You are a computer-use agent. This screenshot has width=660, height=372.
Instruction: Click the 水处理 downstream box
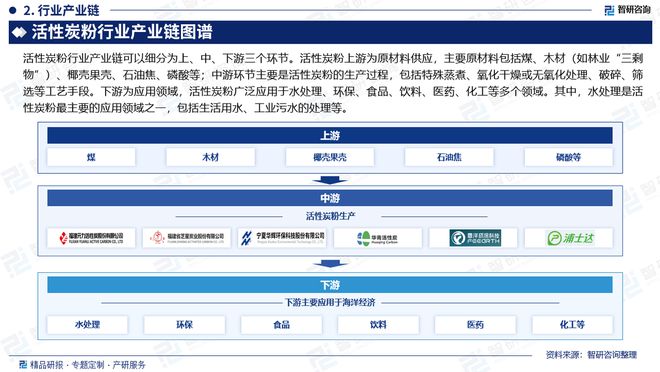[x=88, y=324]
